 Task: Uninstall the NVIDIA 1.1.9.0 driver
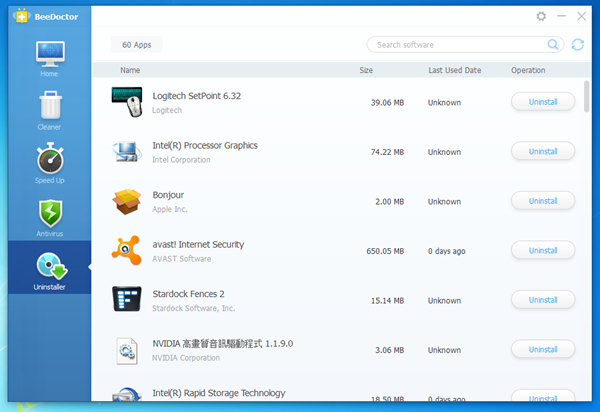tap(543, 349)
